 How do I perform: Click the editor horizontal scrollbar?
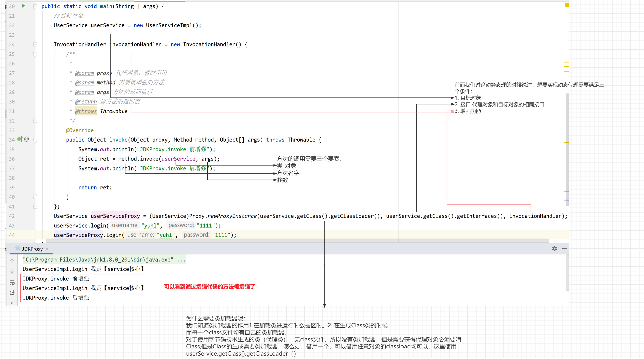[x=298, y=241]
